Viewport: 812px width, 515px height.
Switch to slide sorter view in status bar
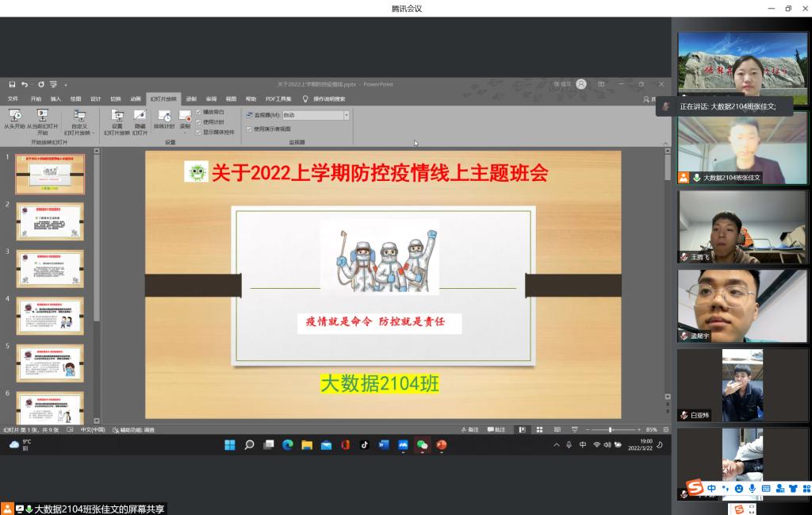click(x=539, y=429)
